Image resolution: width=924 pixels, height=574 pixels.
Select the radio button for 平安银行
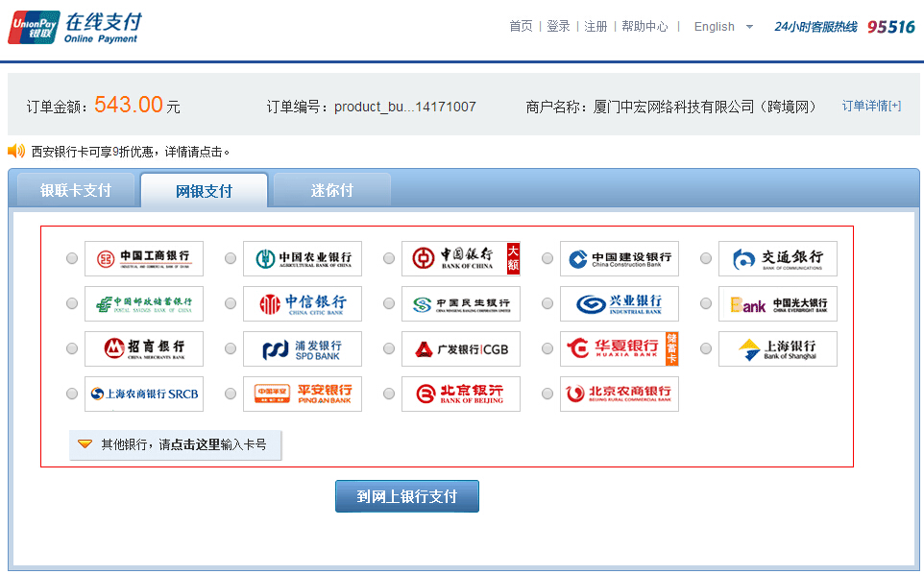point(231,394)
